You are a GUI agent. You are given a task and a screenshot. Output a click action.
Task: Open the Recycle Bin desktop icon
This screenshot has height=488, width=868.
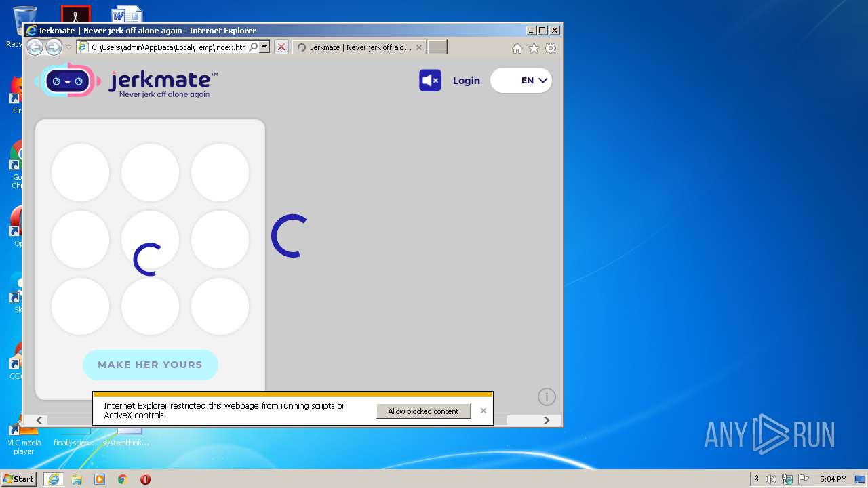click(x=24, y=26)
